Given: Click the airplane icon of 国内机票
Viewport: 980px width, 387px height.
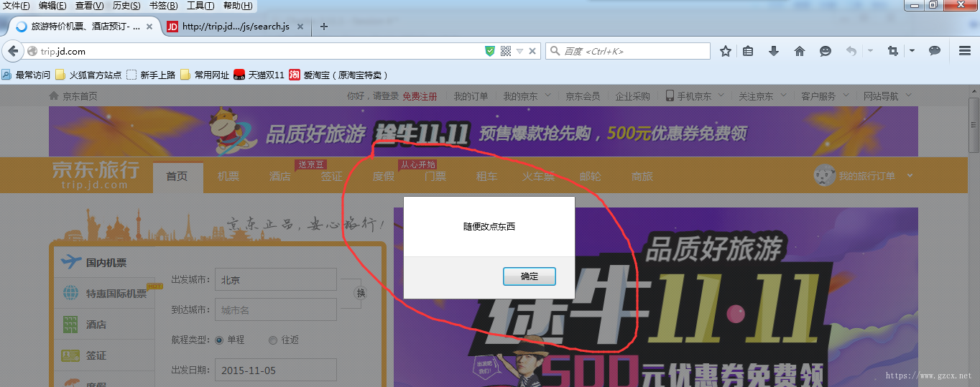Looking at the screenshot, I should 71,262.
